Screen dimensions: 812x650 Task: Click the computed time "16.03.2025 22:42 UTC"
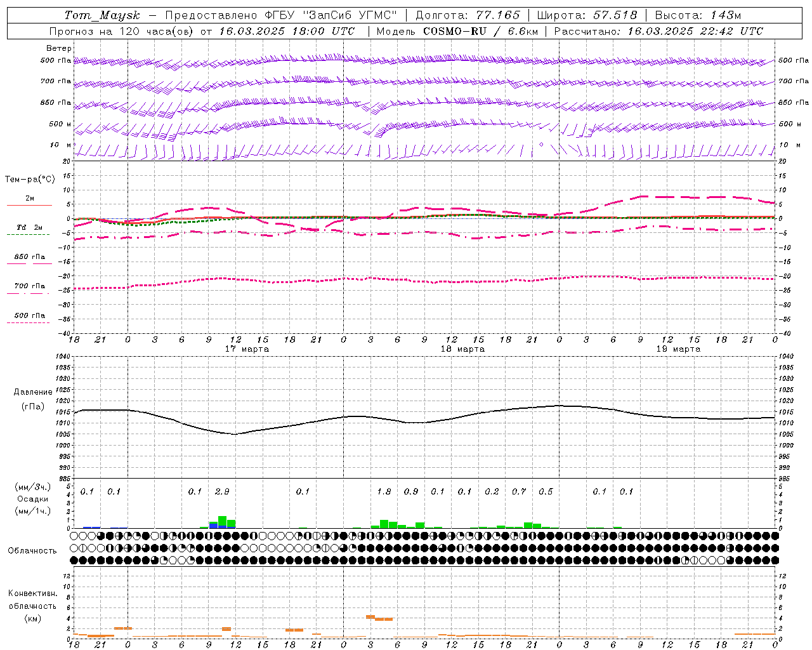click(695, 31)
